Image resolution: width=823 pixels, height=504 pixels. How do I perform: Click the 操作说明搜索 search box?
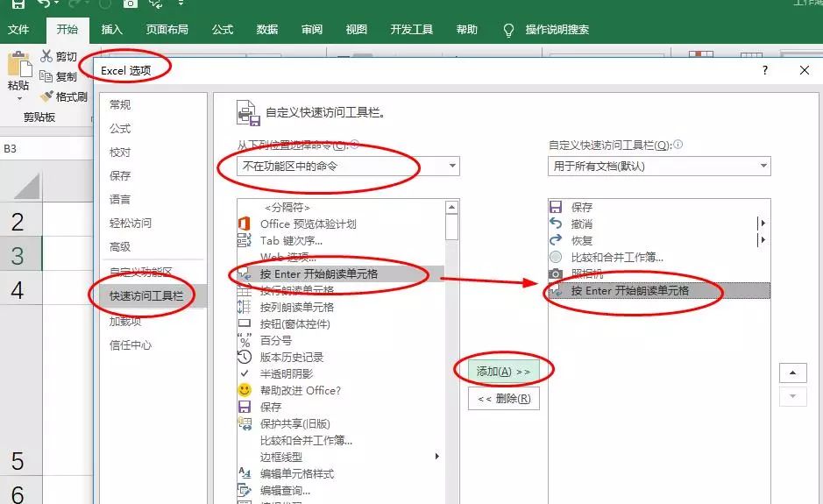557,29
